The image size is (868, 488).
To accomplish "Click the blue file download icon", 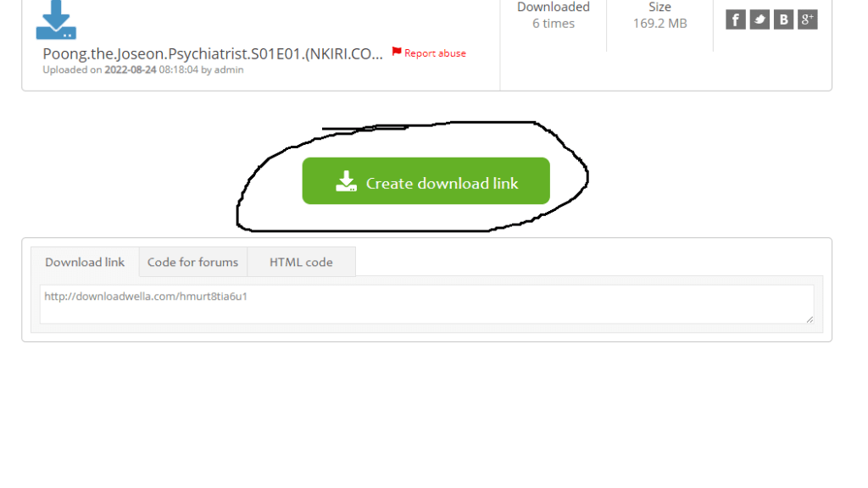I will (x=56, y=20).
